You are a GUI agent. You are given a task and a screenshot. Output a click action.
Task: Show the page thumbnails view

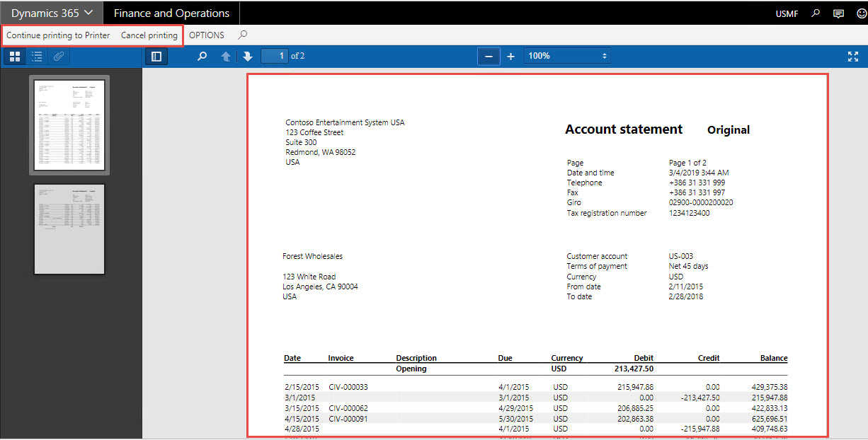coord(15,56)
